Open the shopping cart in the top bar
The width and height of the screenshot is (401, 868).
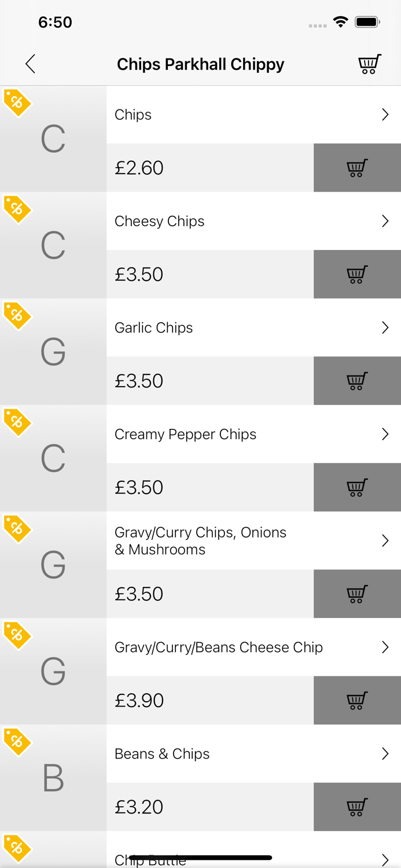pos(369,64)
